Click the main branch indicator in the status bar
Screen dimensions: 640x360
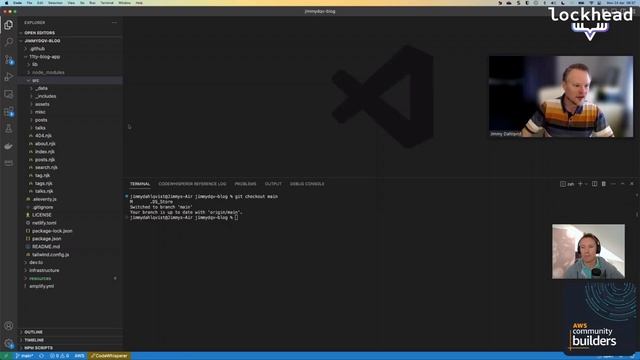click(24, 356)
